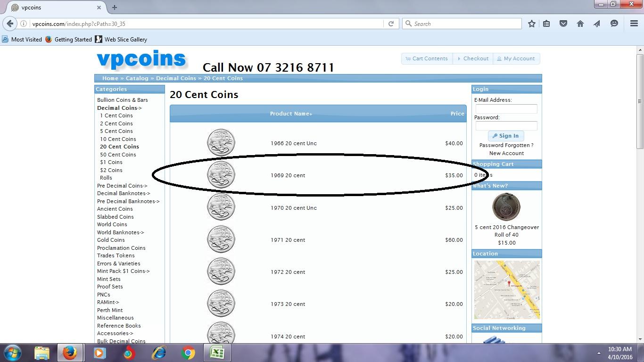
Task: Expand the Mint Pack $1 Coins category
Action: point(124,271)
